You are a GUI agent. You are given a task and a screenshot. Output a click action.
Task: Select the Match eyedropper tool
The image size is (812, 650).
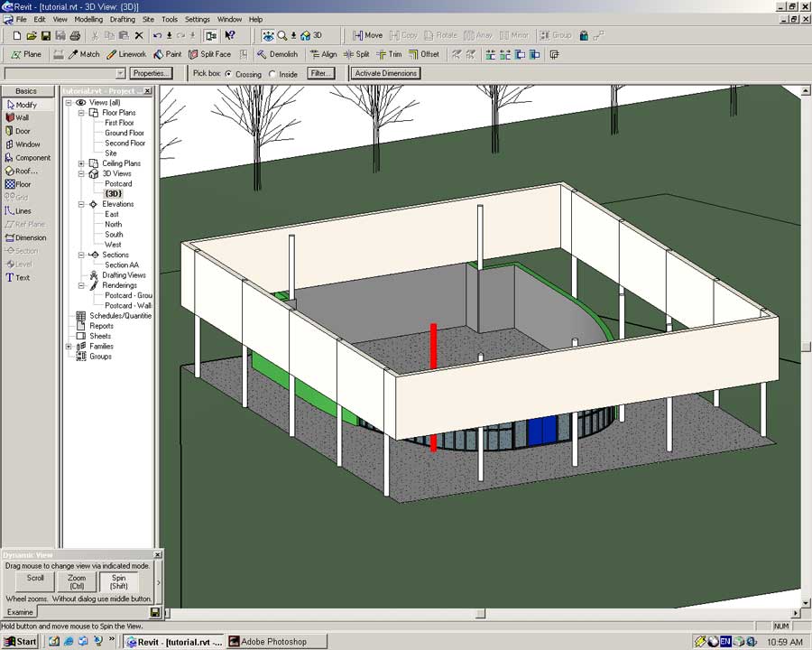(x=84, y=54)
